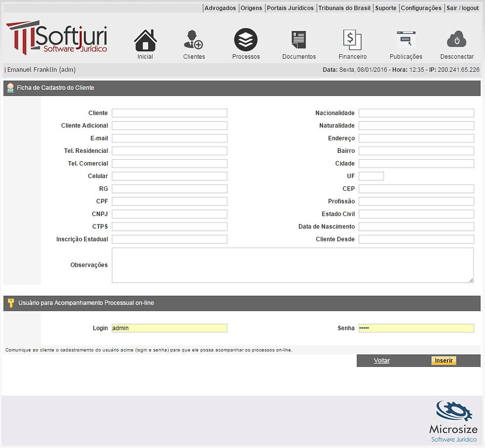Open the Financeiro dollar icon

click(x=352, y=40)
